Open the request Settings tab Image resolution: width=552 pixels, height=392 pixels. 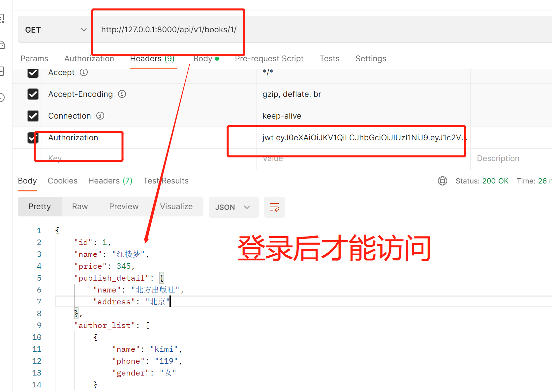click(x=371, y=59)
